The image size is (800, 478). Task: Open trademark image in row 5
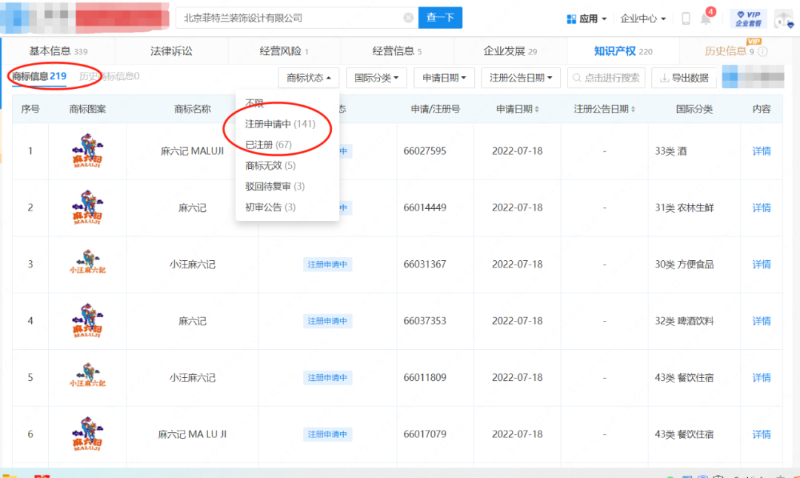87,375
